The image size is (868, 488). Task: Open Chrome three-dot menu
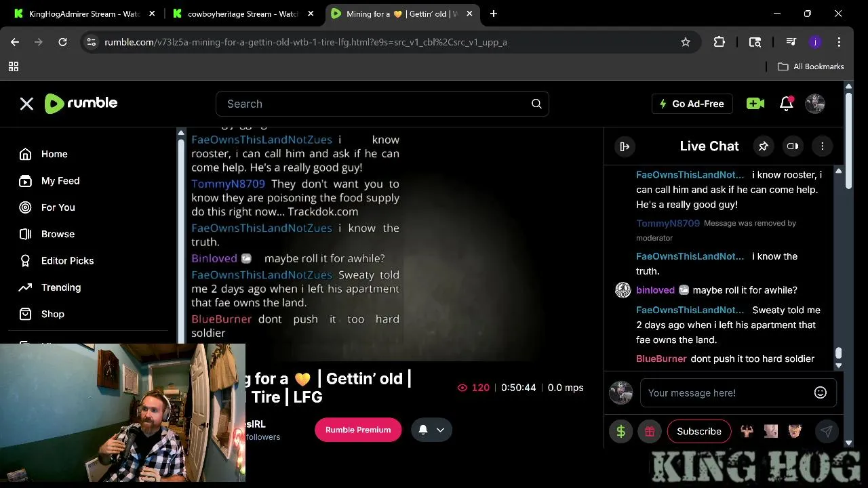(840, 42)
